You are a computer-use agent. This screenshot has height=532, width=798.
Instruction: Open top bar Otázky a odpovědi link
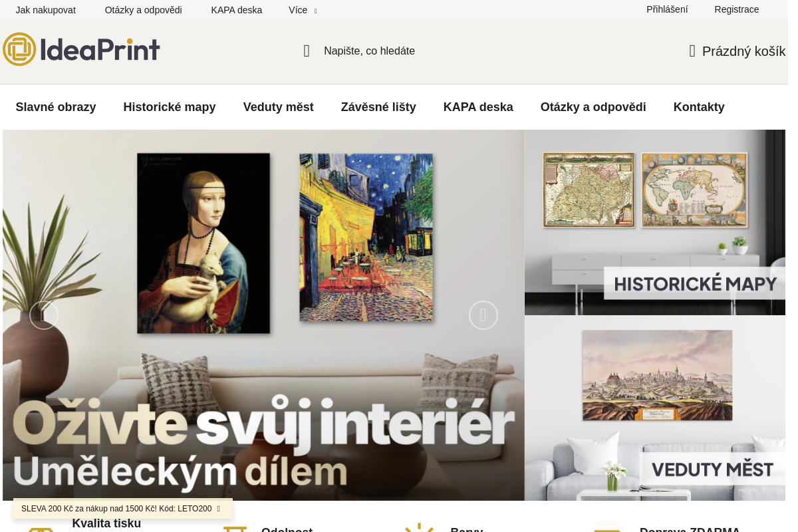[x=143, y=10]
